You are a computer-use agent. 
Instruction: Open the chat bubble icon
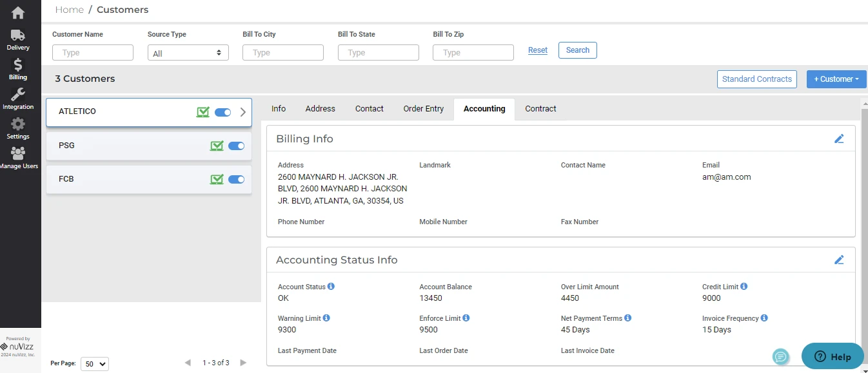(781, 356)
